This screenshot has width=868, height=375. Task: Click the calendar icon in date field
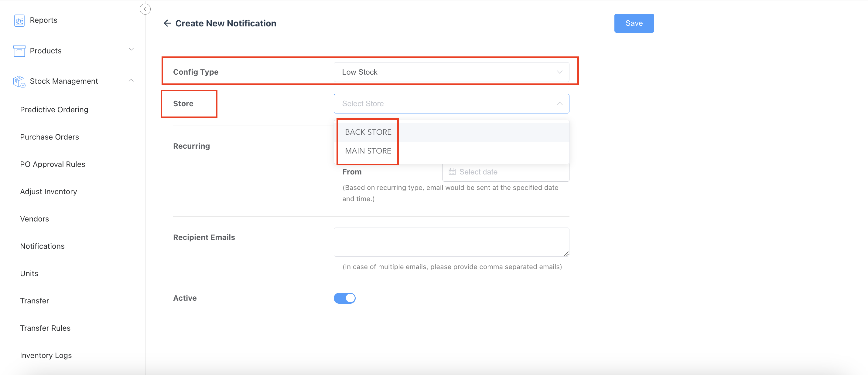[452, 172]
